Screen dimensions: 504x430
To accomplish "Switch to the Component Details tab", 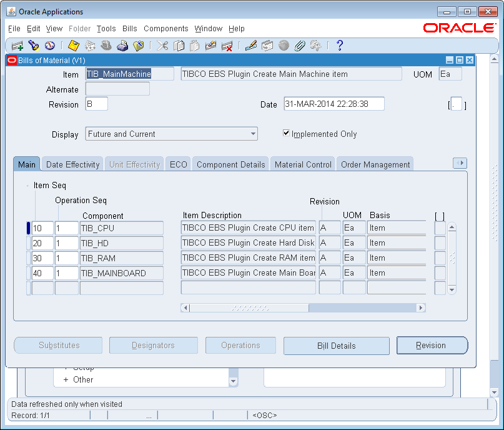I will coord(231,164).
